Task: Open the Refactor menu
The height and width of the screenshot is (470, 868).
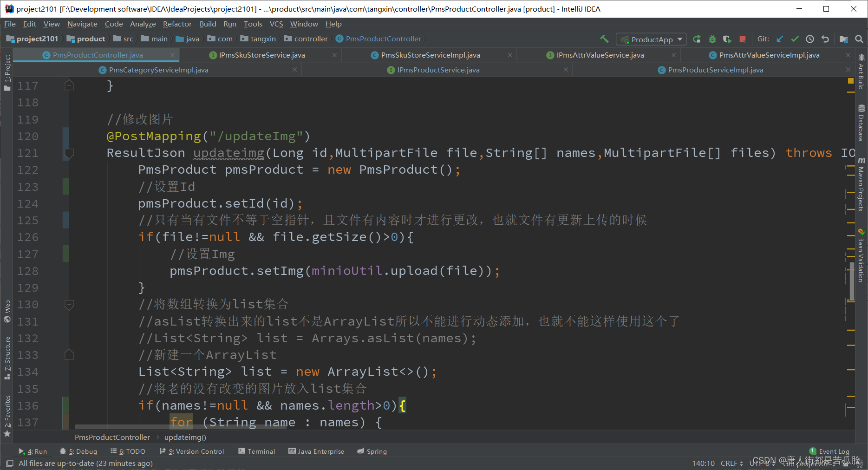Action: click(177, 24)
